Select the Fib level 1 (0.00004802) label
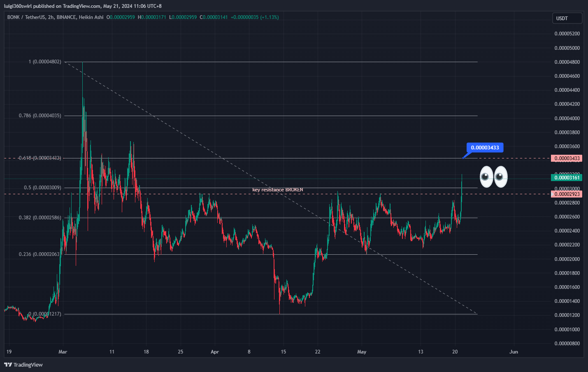 (x=45, y=62)
